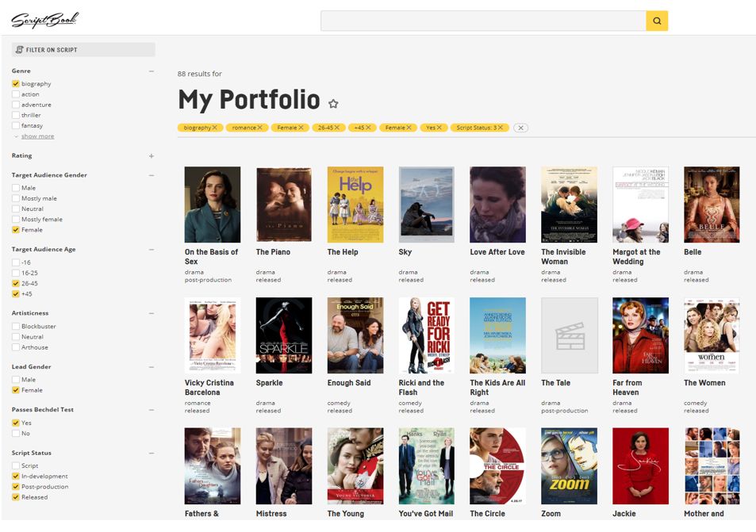Screen dimensions: 756x532
Task: Star My Portfolio as a favorite
Action: (x=333, y=104)
